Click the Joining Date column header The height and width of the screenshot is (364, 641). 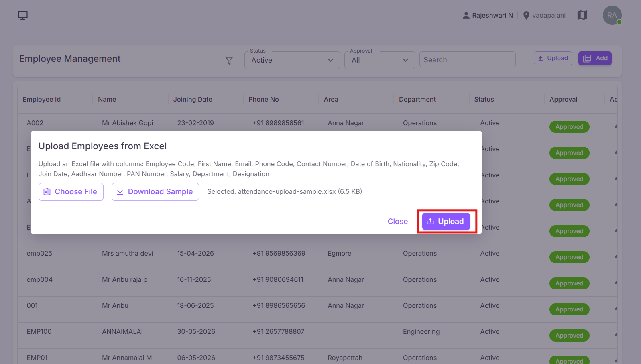pos(193,99)
